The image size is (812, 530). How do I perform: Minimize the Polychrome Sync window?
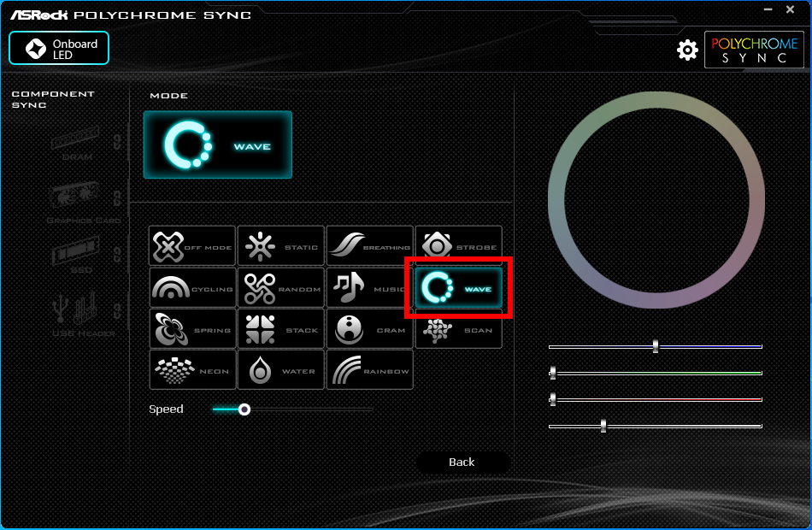(768, 10)
